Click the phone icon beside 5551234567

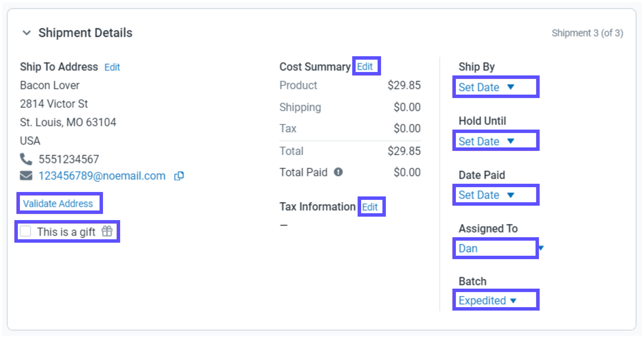click(26, 159)
